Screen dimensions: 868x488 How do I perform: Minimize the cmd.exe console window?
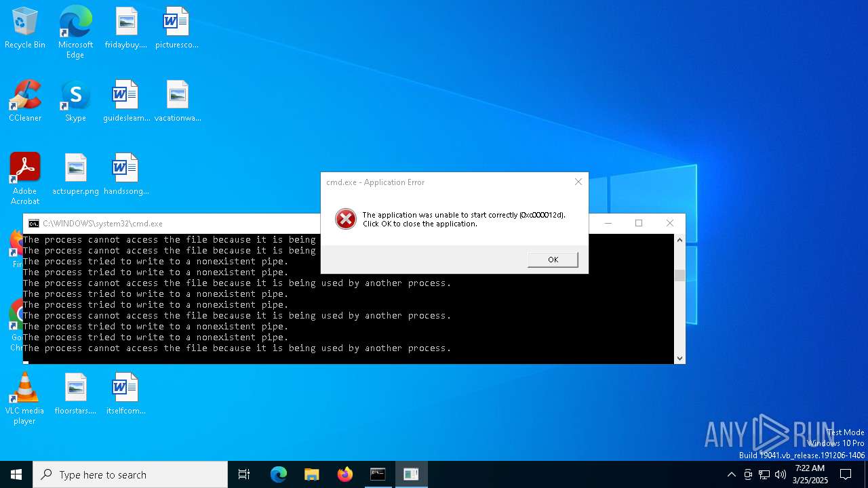[608, 223]
